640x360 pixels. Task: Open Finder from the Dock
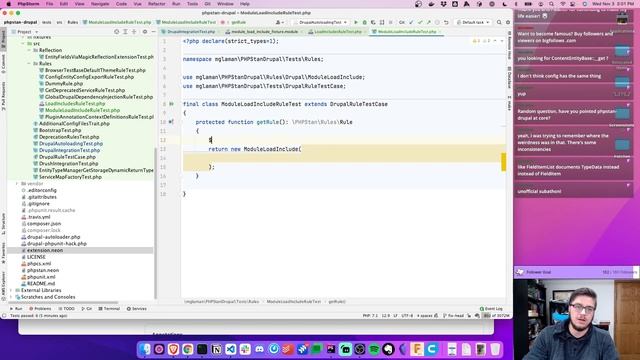tap(146, 349)
